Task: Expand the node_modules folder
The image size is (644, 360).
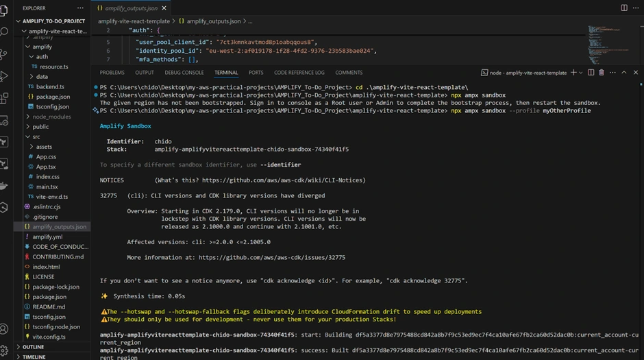Action: pyautogui.click(x=51, y=117)
